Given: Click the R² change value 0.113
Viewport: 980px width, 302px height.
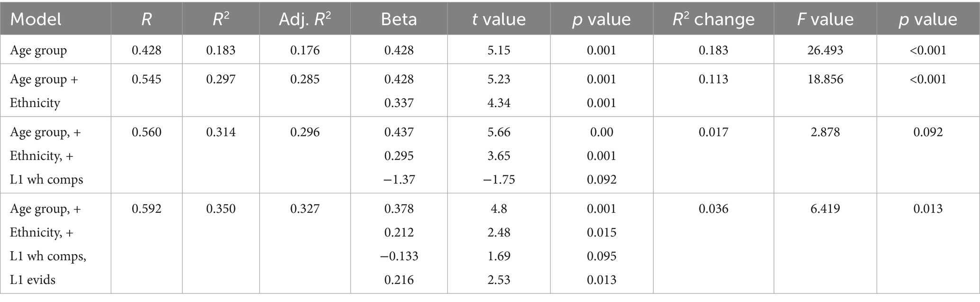Looking at the screenshot, I should 713,79.
